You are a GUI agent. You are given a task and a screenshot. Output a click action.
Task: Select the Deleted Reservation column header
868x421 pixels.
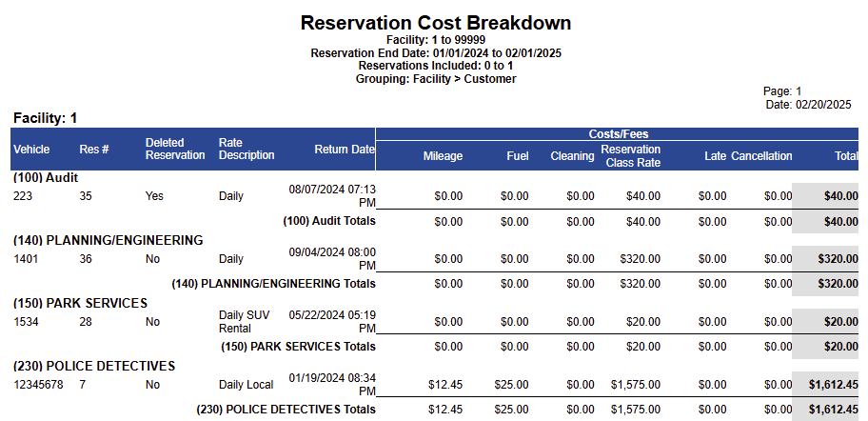coord(174,149)
